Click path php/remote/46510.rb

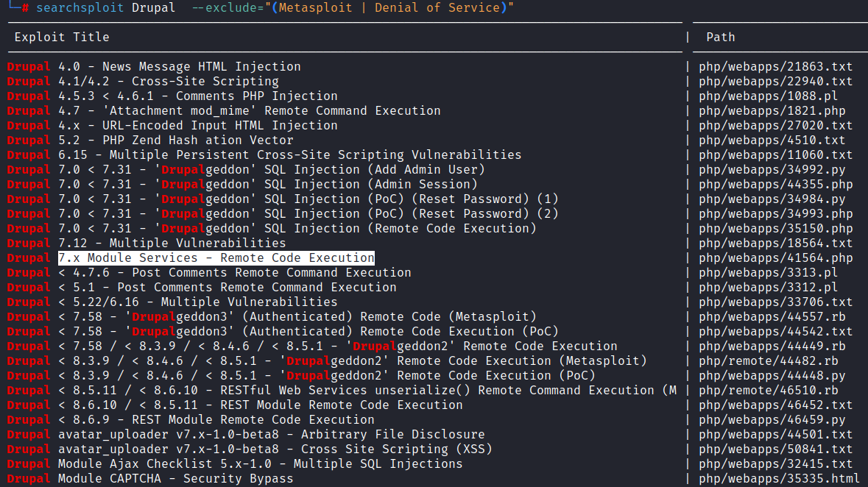coord(768,391)
